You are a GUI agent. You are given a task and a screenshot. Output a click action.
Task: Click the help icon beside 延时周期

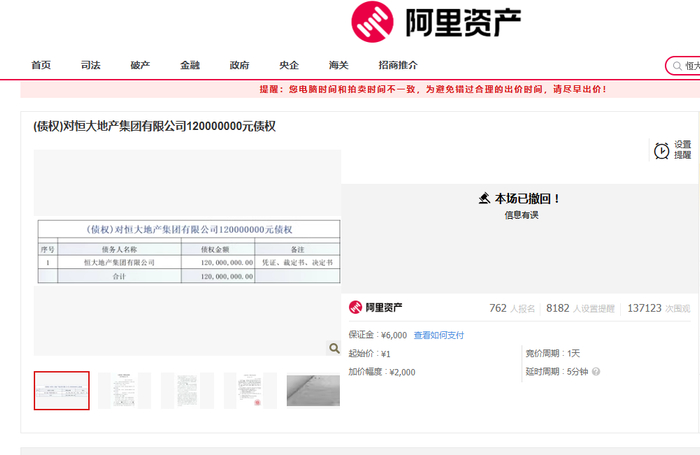(x=596, y=372)
